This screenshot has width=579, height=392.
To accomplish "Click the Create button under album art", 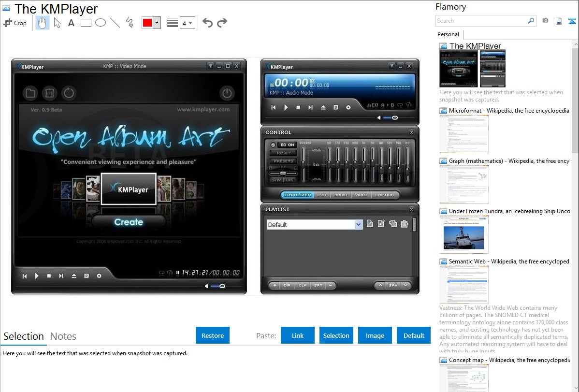I will tap(129, 222).
